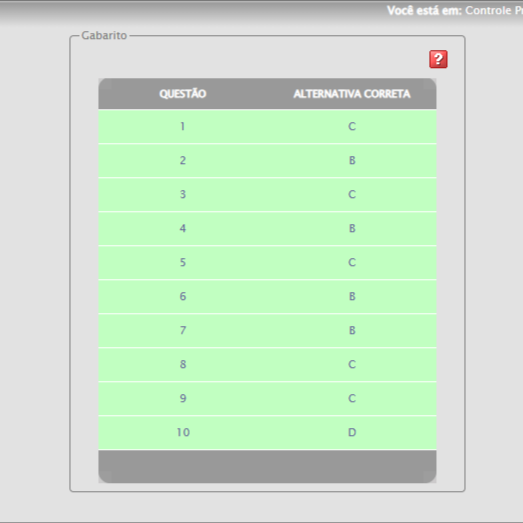Click the Gabarito fieldset legend

(x=104, y=35)
